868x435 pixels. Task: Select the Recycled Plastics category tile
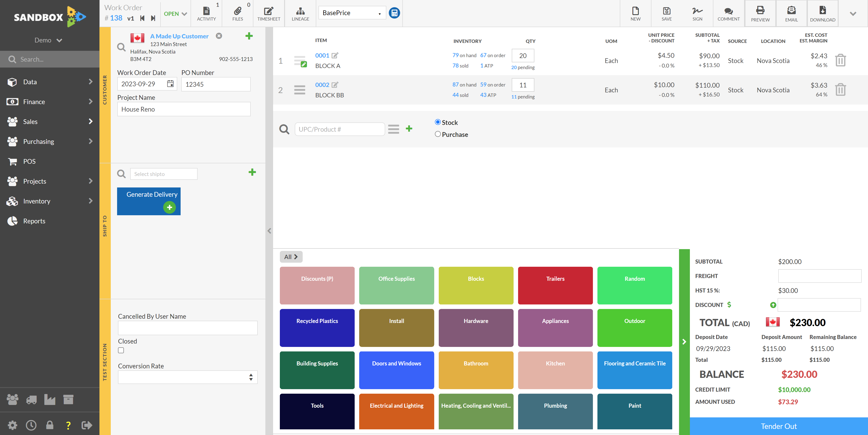(x=317, y=327)
